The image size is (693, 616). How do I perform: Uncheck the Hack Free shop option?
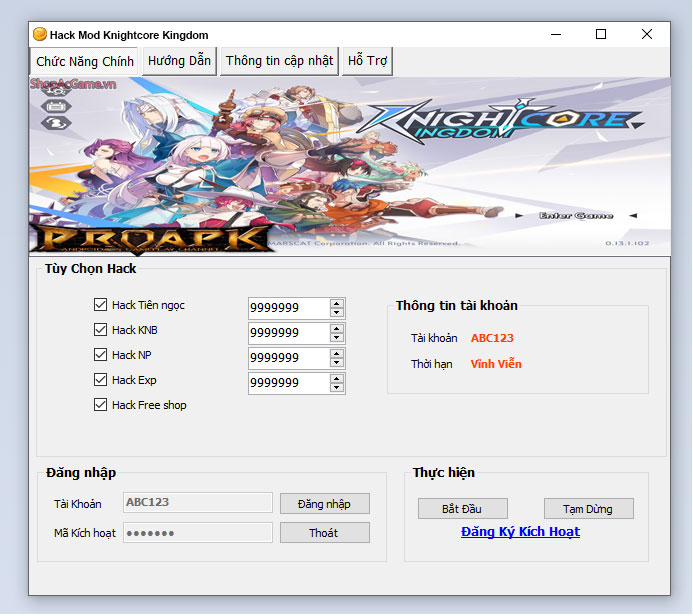tap(100, 405)
